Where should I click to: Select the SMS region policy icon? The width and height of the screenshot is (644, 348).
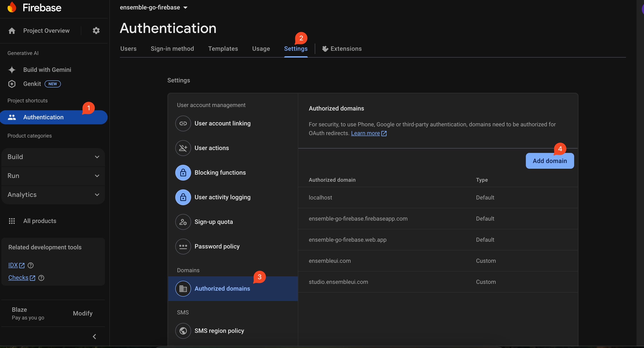pyautogui.click(x=183, y=330)
